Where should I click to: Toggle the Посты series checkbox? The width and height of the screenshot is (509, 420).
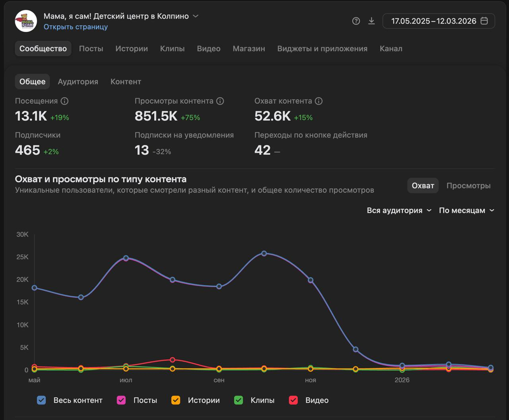[x=121, y=400]
